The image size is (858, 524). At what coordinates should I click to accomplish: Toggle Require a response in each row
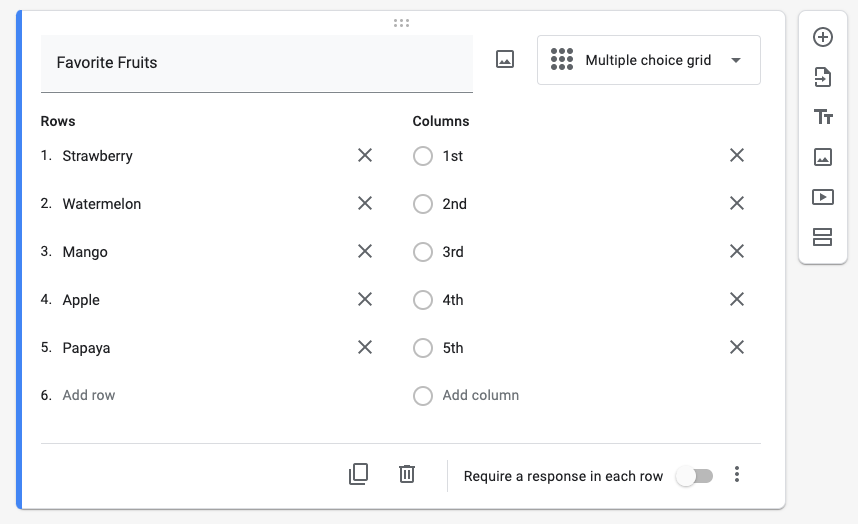[694, 476]
